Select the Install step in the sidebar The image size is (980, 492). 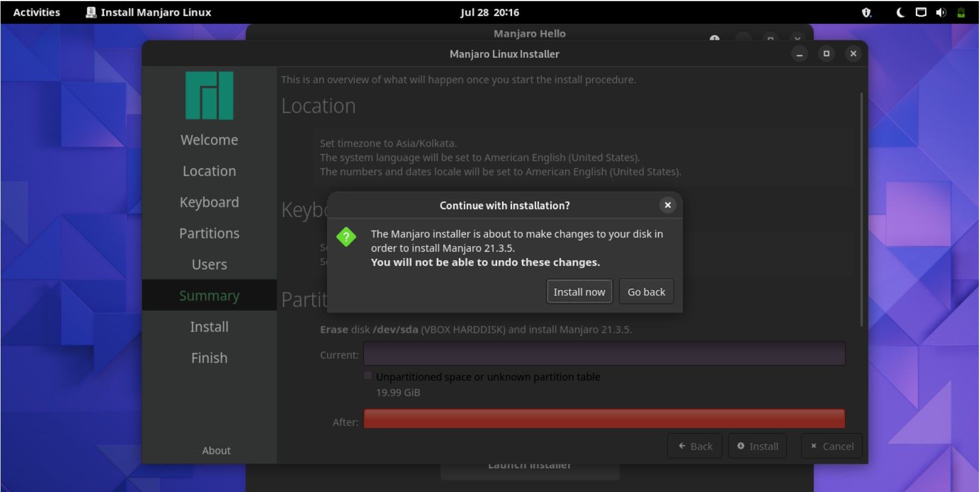click(209, 327)
